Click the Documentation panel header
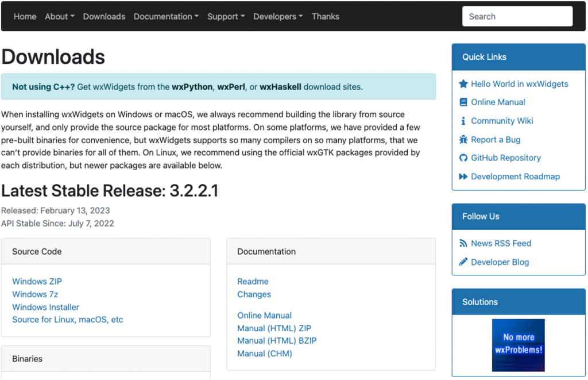This screenshot has width=588, height=380. coord(331,252)
